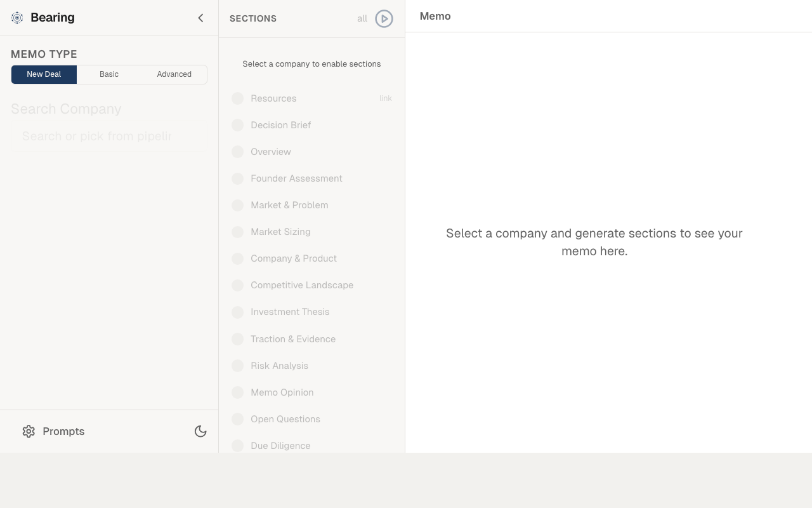Viewport: 812px width, 508px height.
Task: Open the Prompts settings
Action: coord(63,431)
